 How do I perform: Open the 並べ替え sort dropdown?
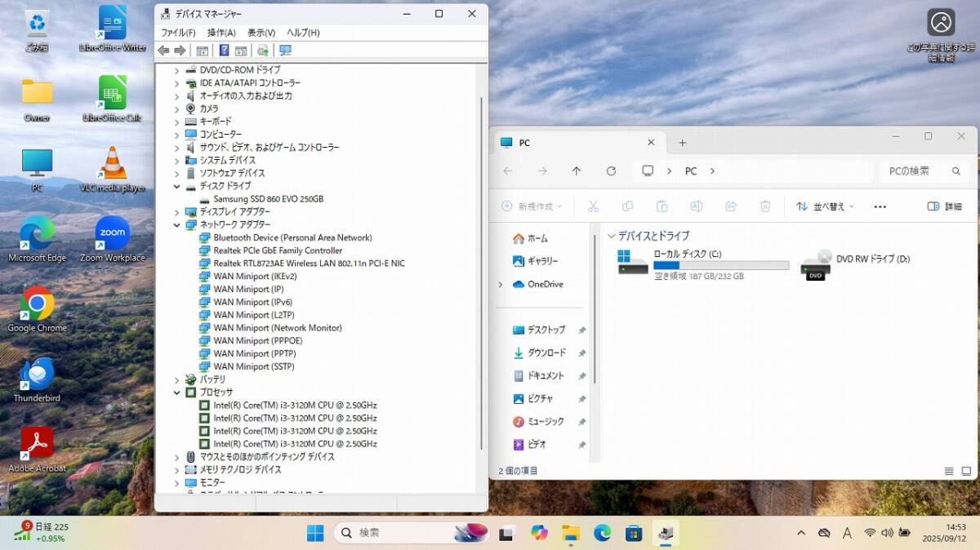(825, 206)
